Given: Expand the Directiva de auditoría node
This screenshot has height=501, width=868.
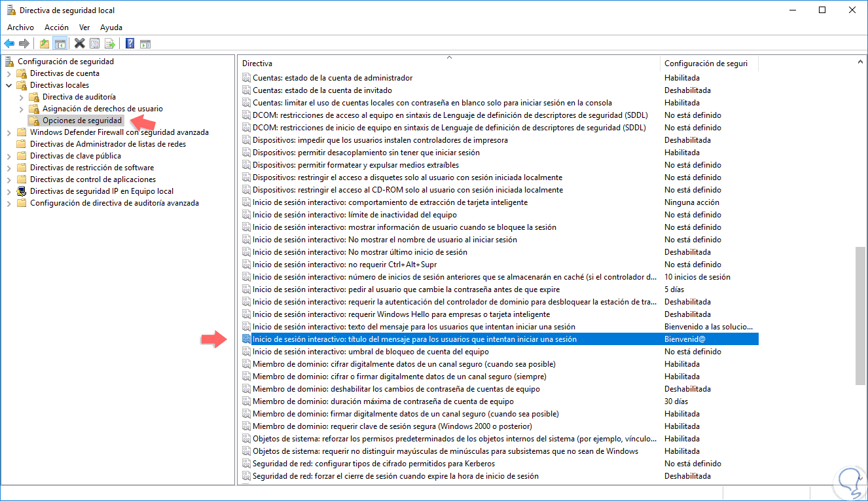Looking at the screenshot, I should (21, 97).
